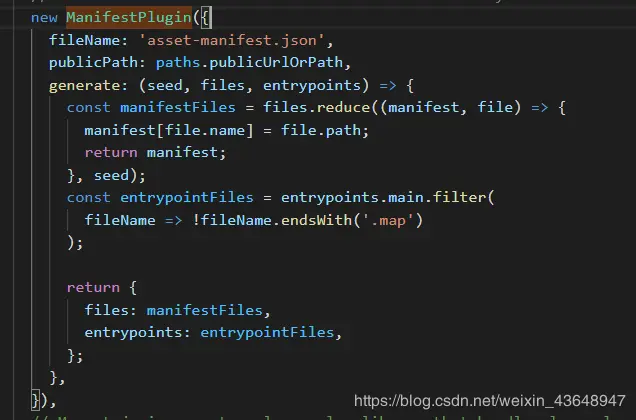Click the 'new' keyword
Viewport: 636px width, 420px height.
coord(44,18)
